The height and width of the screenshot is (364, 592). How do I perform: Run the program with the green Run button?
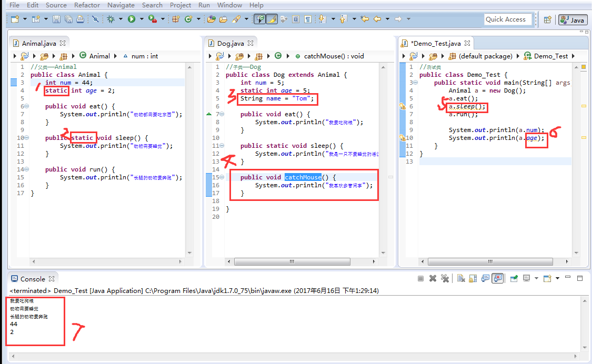point(132,19)
